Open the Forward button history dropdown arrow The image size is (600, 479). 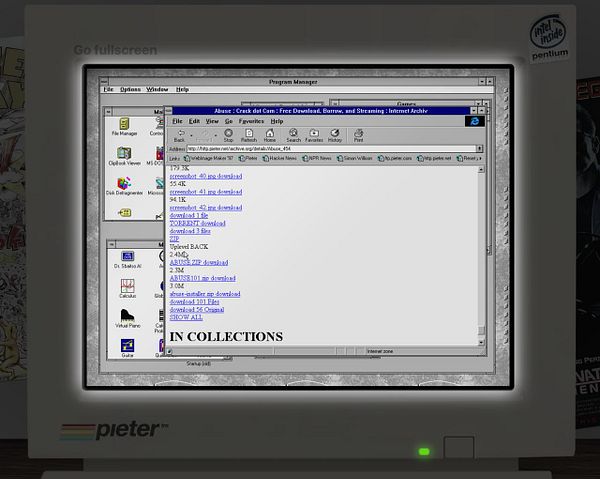coord(216,135)
